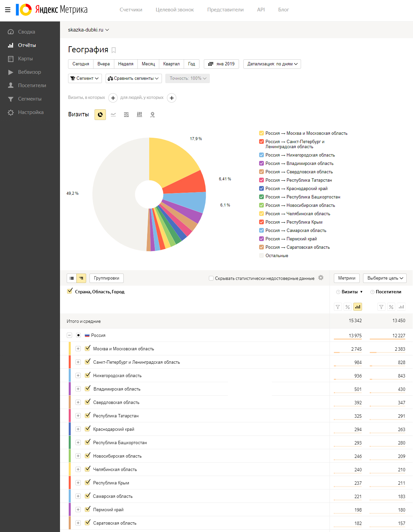
Task: Expand the Свердловская область row
Action: (x=78, y=402)
